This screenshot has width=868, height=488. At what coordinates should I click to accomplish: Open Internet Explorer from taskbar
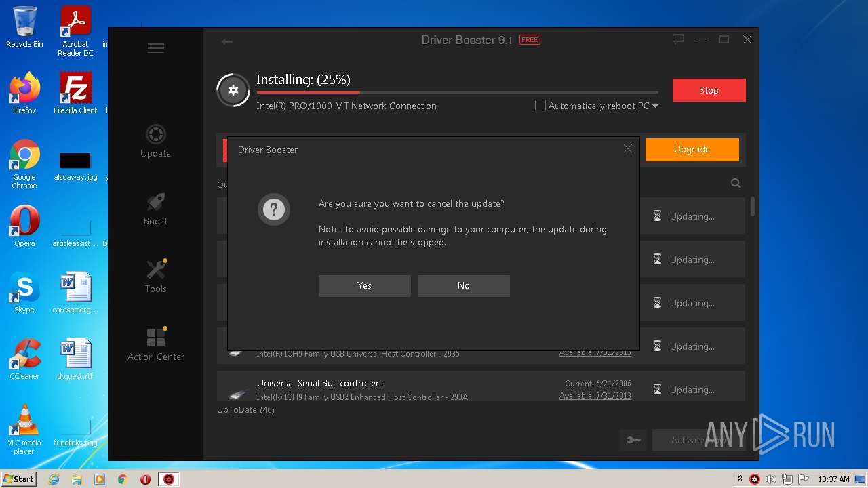[x=54, y=479]
